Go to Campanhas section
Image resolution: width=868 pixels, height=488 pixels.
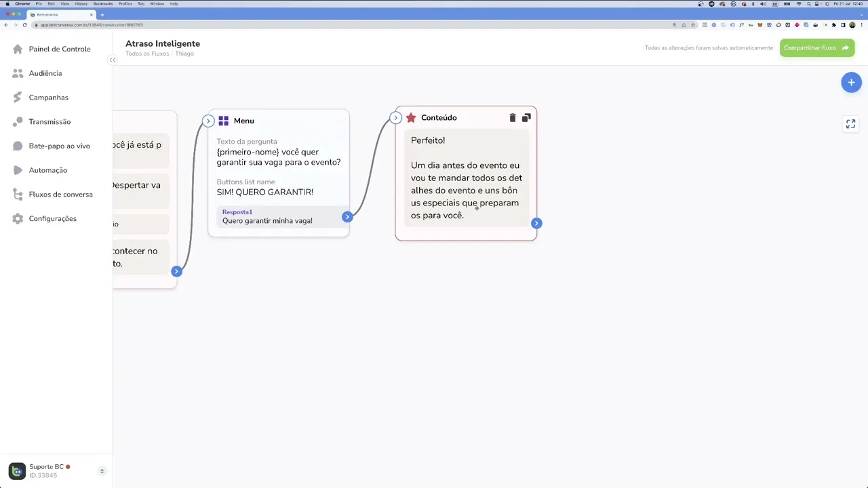pos(49,98)
